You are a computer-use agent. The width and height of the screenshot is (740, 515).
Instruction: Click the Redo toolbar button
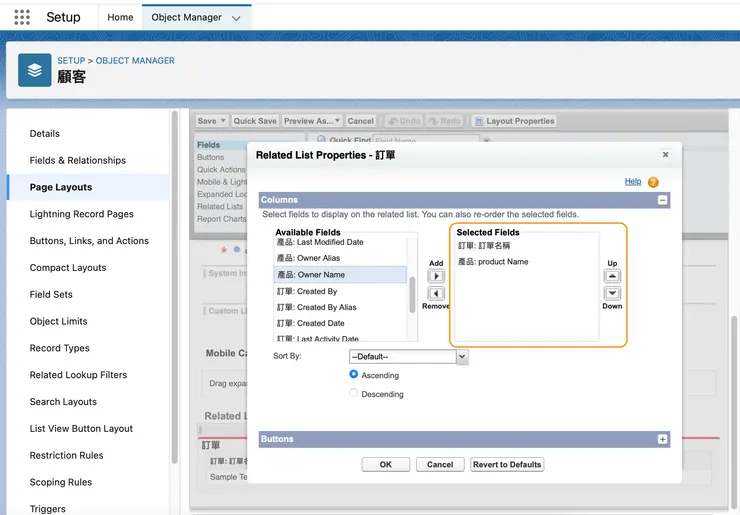(444, 121)
